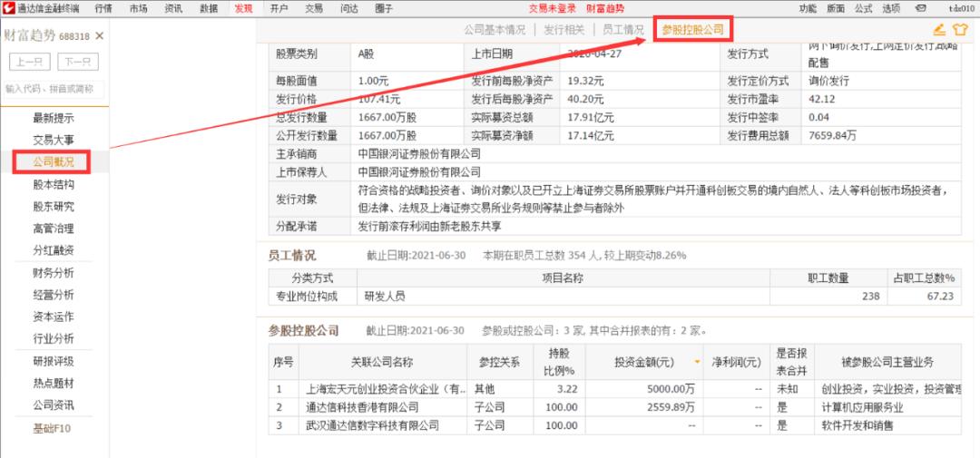Open the 行情 menu

pos(103,8)
